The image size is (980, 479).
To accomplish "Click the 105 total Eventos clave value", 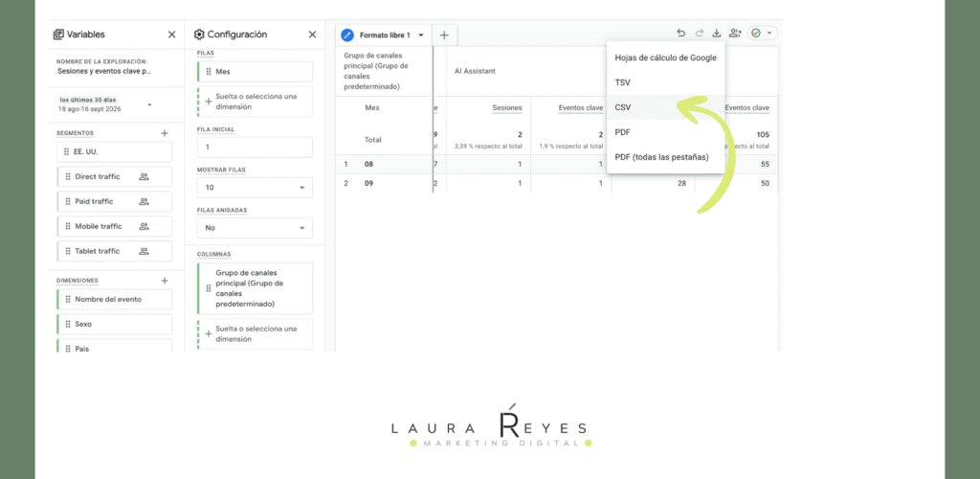I will coord(763,134).
